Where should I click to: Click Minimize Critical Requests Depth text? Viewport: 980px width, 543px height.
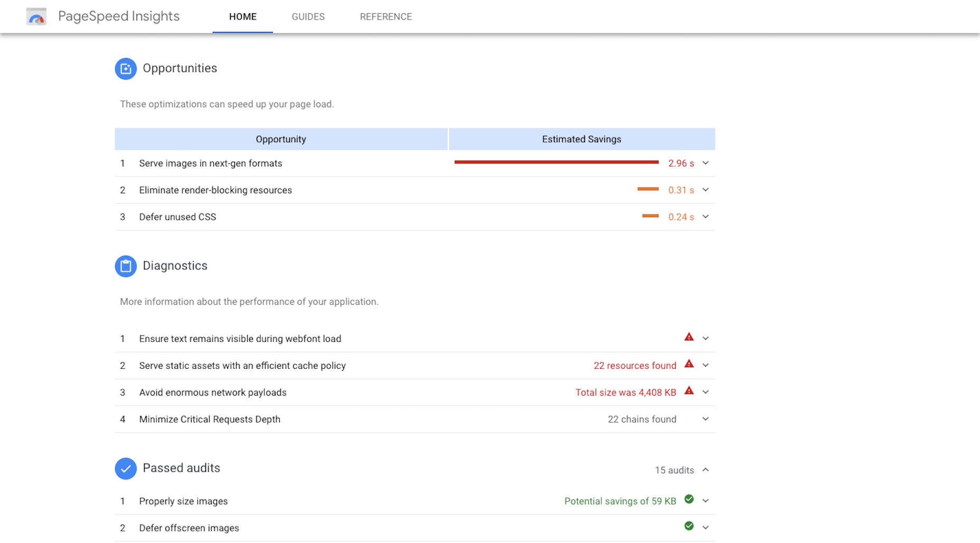point(210,419)
